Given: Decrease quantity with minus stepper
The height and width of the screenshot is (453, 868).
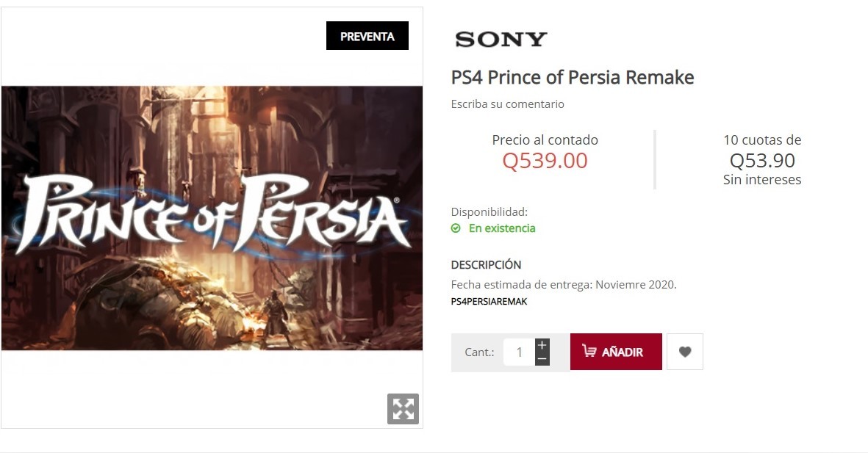Looking at the screenshot, I should (x=542, y=359).
